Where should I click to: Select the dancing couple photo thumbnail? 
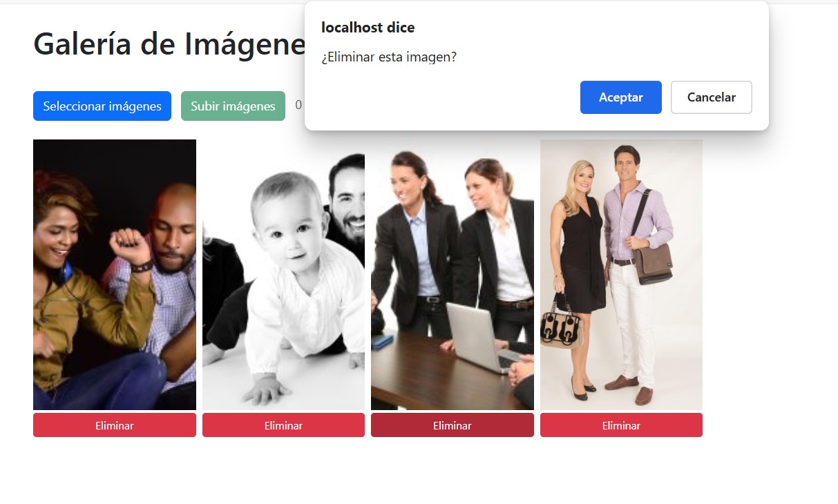115,275
